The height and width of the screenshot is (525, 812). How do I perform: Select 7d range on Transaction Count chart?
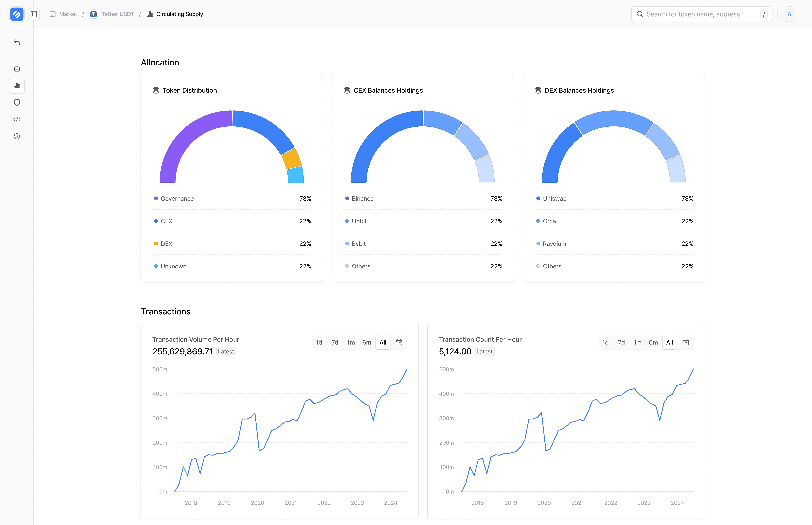[621, 342]
